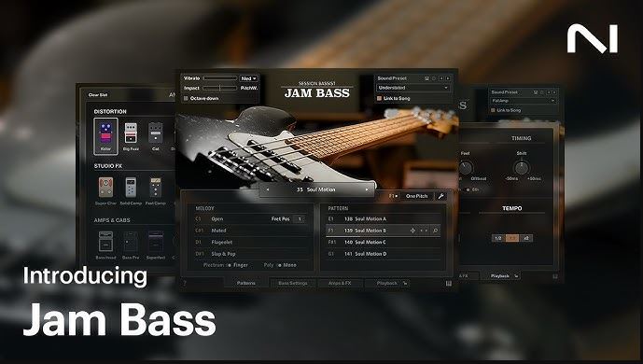Open the Vibrato Med dropdown

249,78
